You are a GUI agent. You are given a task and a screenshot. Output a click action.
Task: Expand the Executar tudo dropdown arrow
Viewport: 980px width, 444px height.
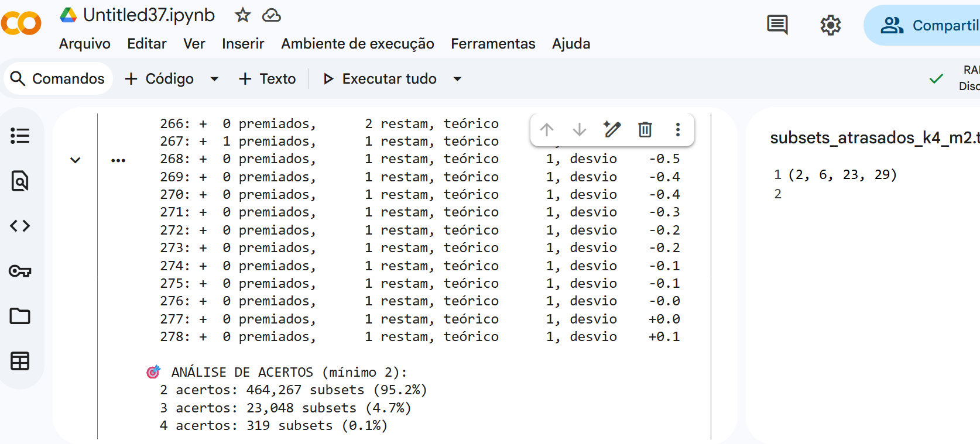pos(458,79)
